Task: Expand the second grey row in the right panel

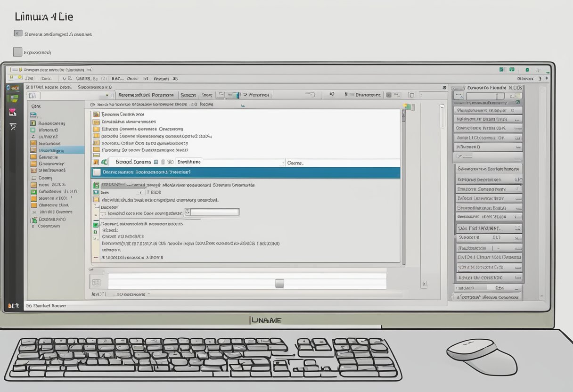Action: (488, 119)
